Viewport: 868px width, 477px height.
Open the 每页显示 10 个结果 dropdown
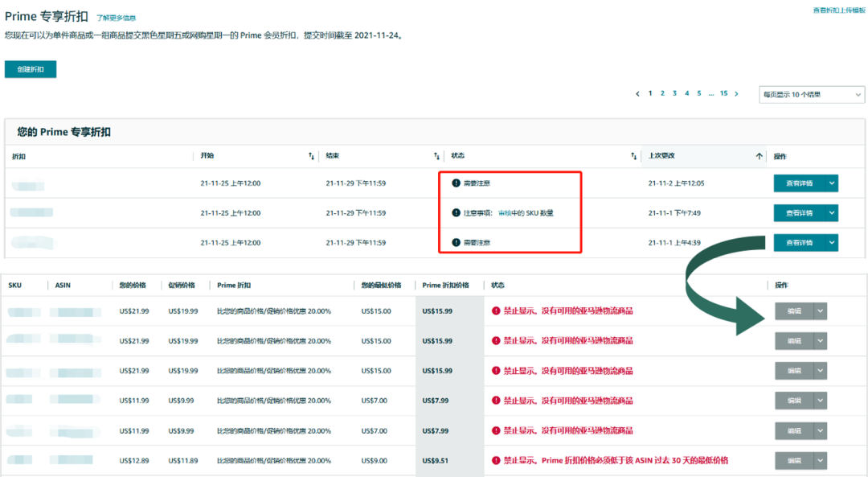point(811,95)
